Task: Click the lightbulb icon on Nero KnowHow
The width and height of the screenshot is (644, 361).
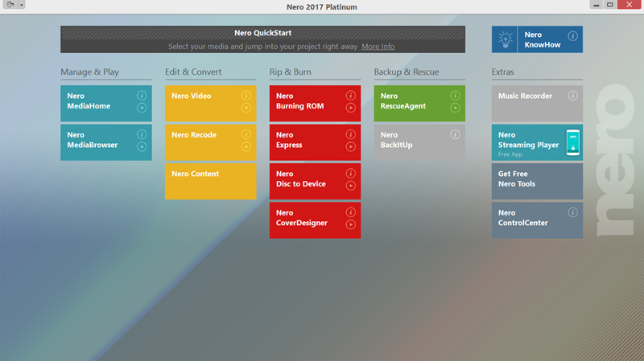Action: [x=506, y=39]
